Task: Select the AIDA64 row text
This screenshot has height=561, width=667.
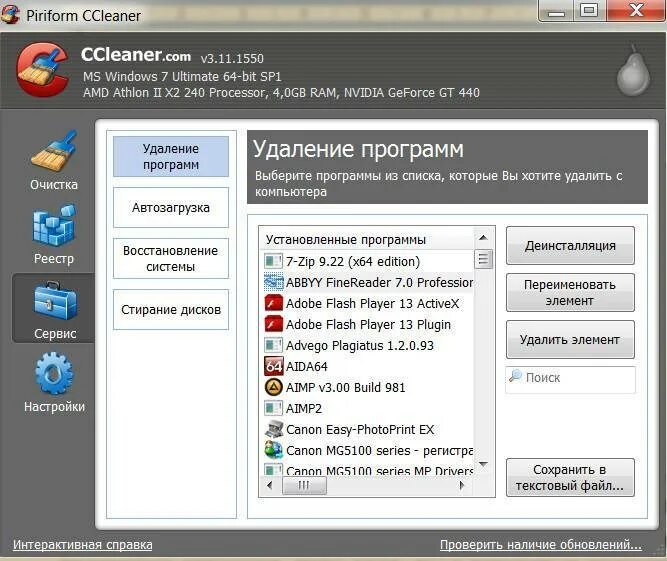Action: pyautogui.click(x=307, y=366)
